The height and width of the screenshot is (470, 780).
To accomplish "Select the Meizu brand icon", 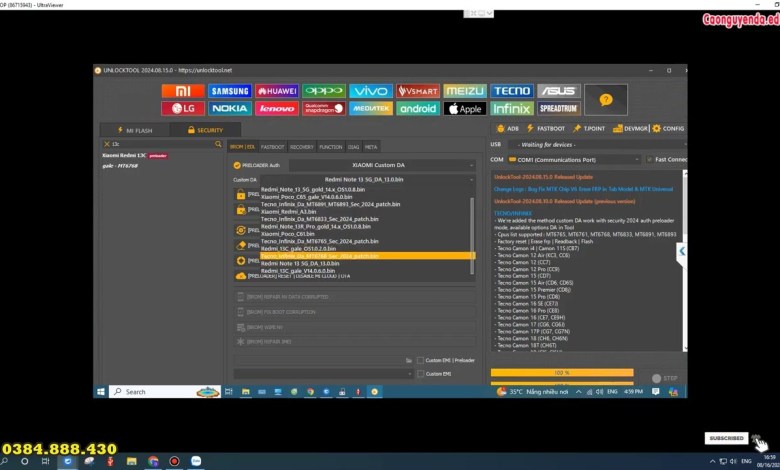I will 465,91.
